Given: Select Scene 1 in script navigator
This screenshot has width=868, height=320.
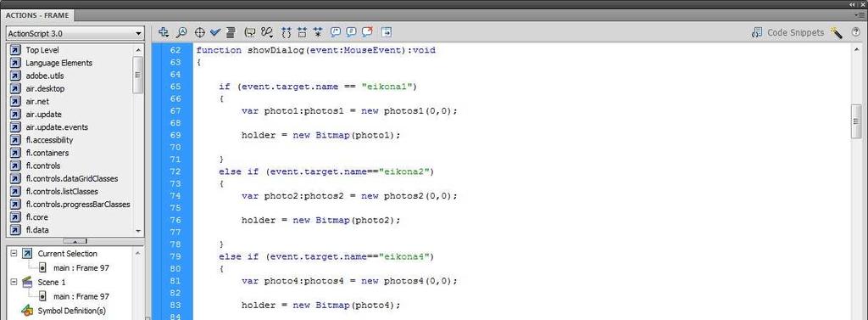Looking at the screenshot, I should point(52,283).
